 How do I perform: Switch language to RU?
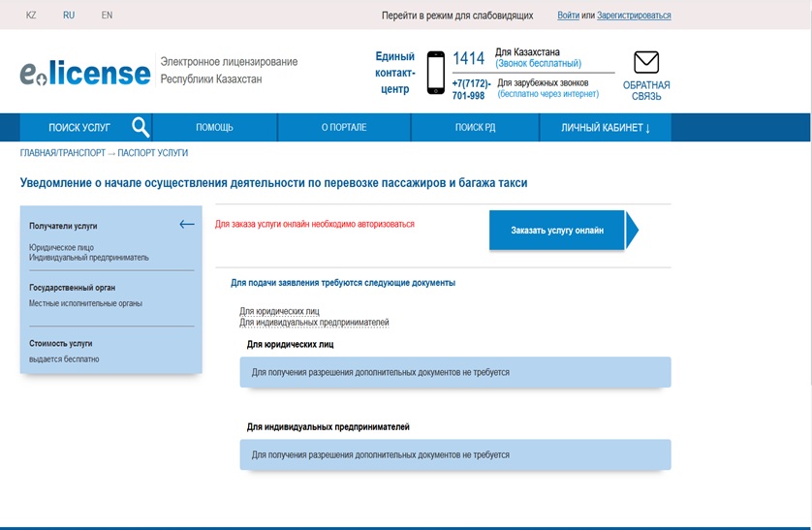[x=69, y=15]
